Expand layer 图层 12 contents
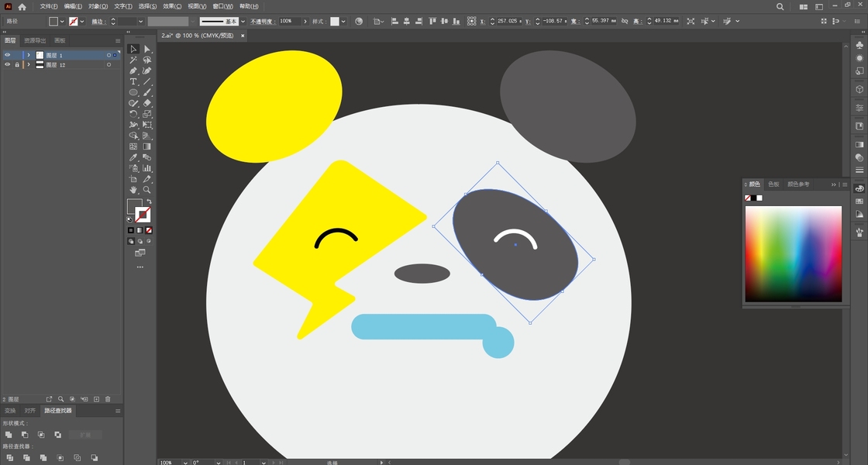Image resolution: width=868 pixels, height=465 pixels. coord(29,65)
